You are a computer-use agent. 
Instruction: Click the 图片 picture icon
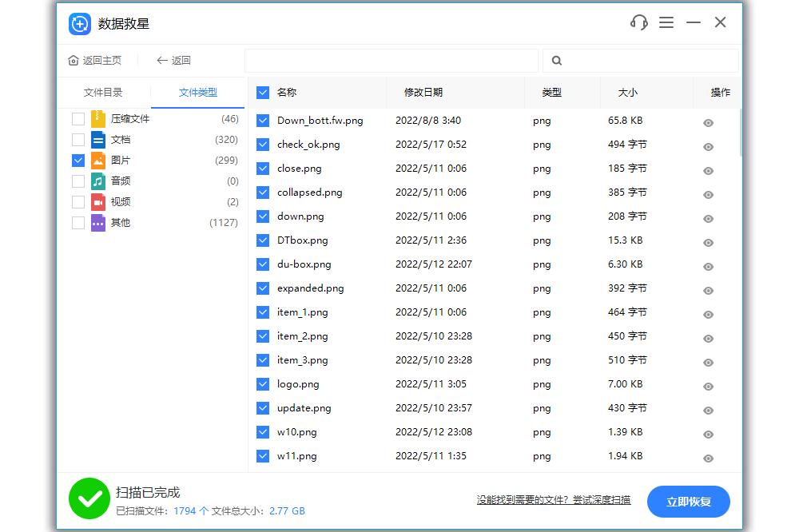tap(97, 161)
